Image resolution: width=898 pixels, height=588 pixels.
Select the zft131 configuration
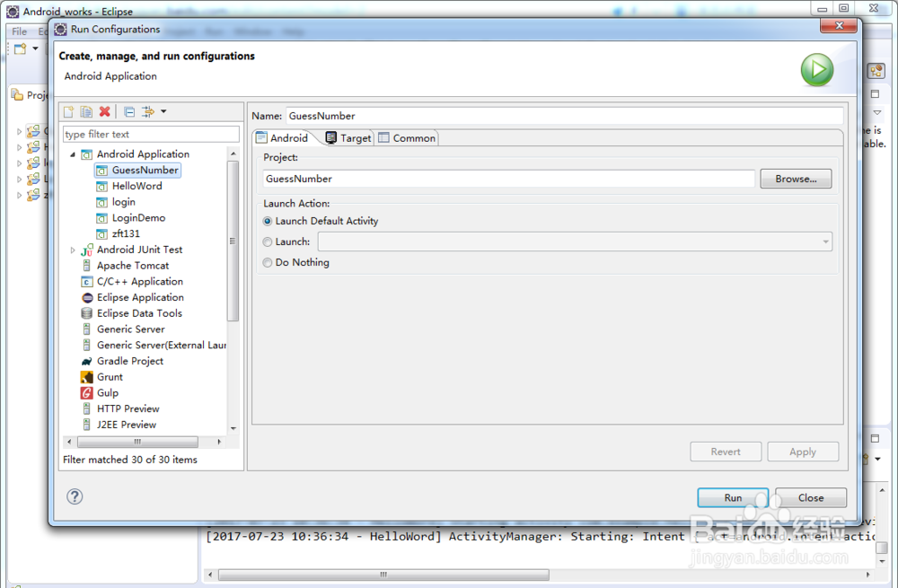pos(119,233)
